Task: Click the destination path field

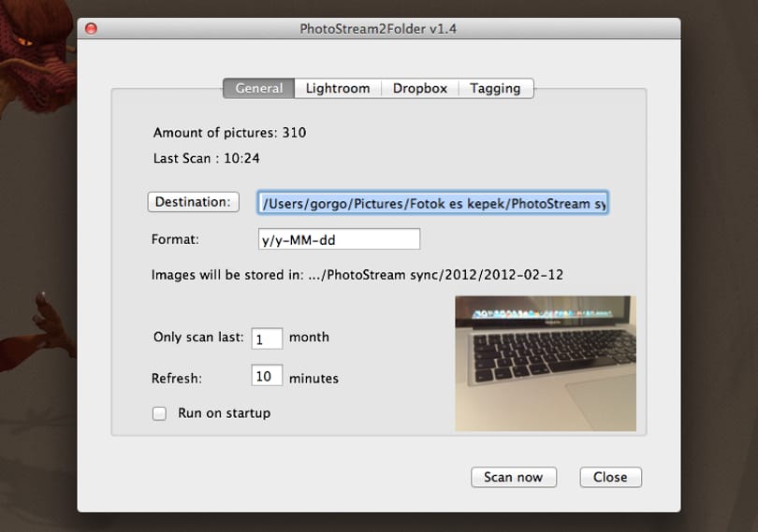Action: tap(432, 203)
